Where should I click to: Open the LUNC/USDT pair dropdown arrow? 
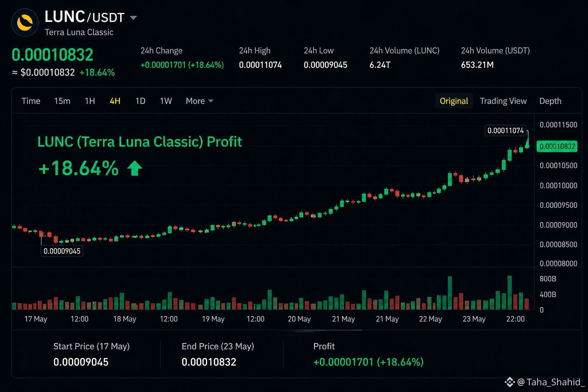pos(133,18)
